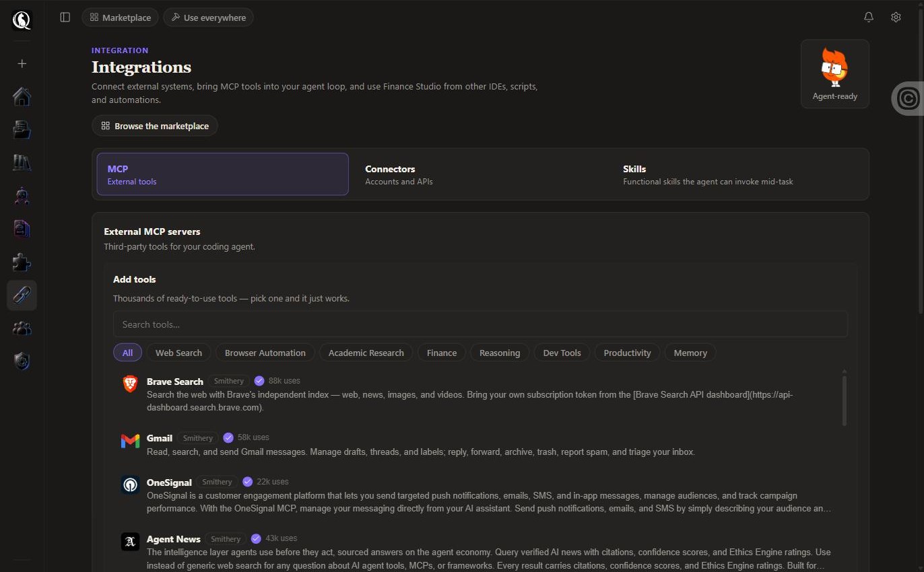924x572 pixels.
Task: Click the Smithery tag on OneSignal
Action: 217,482
